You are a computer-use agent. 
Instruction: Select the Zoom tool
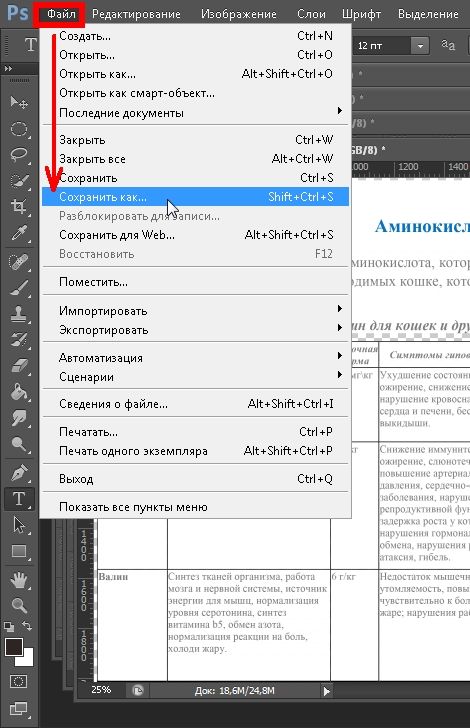[x=19, y=605]
